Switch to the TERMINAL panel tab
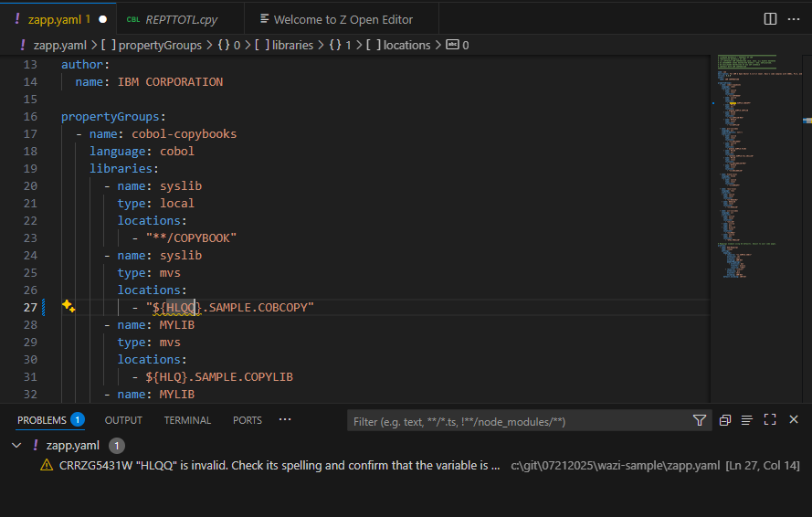The height and width of the screenshot is (517, 812). (187, 420)
